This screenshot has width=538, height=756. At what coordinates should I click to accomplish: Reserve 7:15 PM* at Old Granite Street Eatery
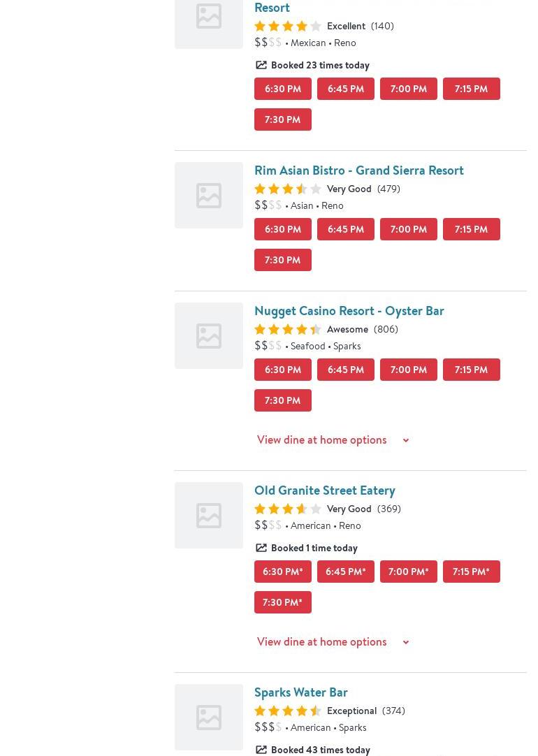[471, 572]
